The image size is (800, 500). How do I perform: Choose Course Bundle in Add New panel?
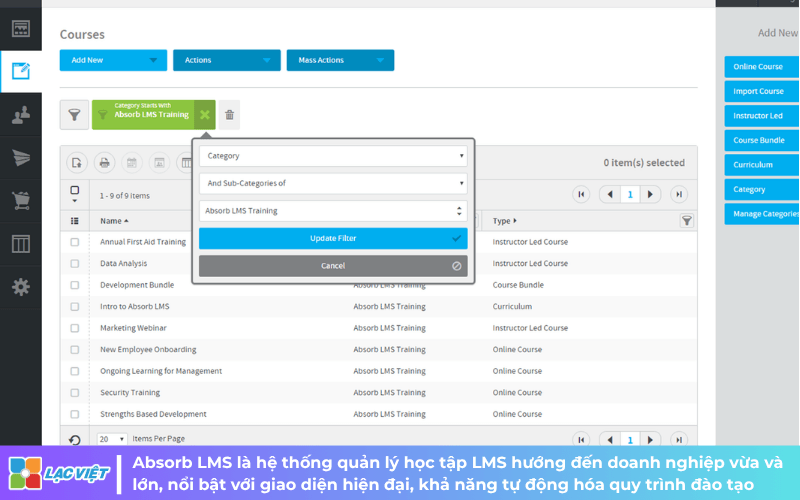click(762, 140)
